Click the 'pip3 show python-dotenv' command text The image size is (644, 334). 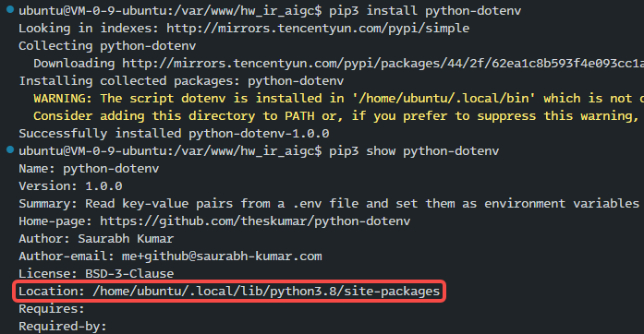414,151
